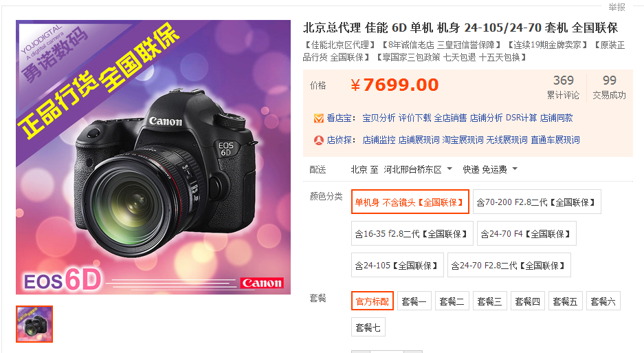644x353 pixels.
Task: Select 单机身 不含镜头 option
Action: pyautogui.click(x=410, y=202)
